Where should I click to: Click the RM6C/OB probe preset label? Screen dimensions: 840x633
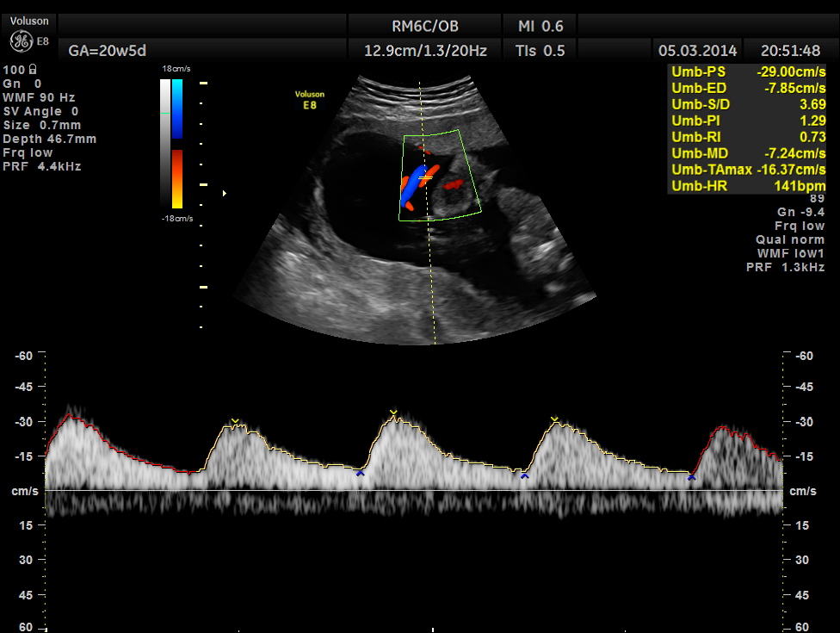[425, 25]
